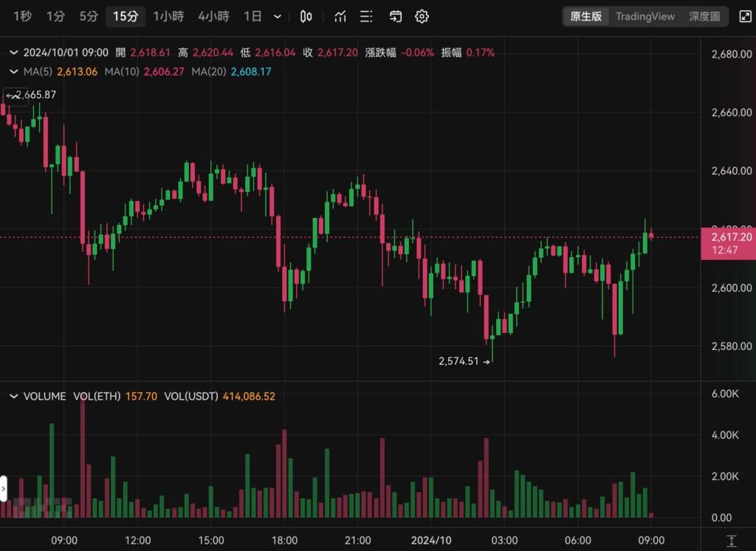Switch chart to 原生版 mode
The width and height of the screenshot is (756, 551).
[586, 16]
